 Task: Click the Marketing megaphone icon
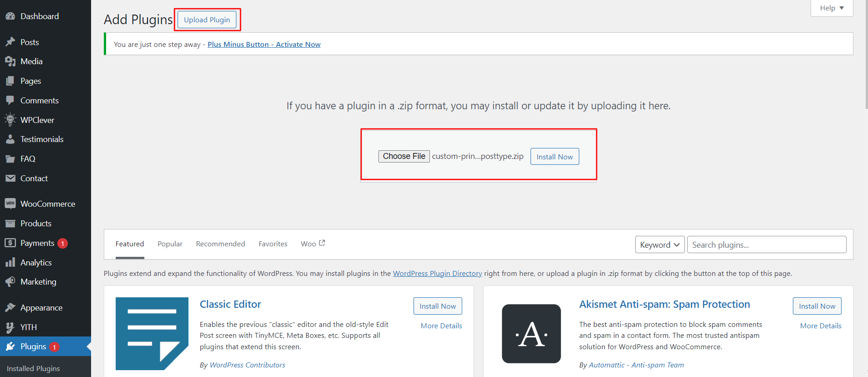point(10,282)
